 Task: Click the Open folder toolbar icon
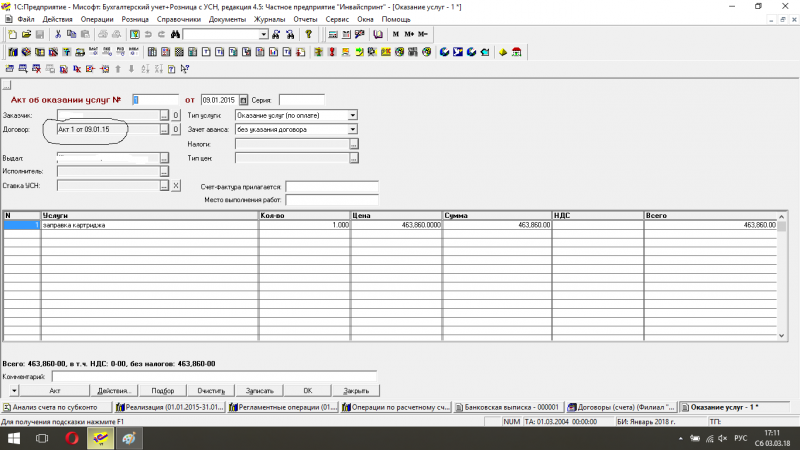(27, 34)
